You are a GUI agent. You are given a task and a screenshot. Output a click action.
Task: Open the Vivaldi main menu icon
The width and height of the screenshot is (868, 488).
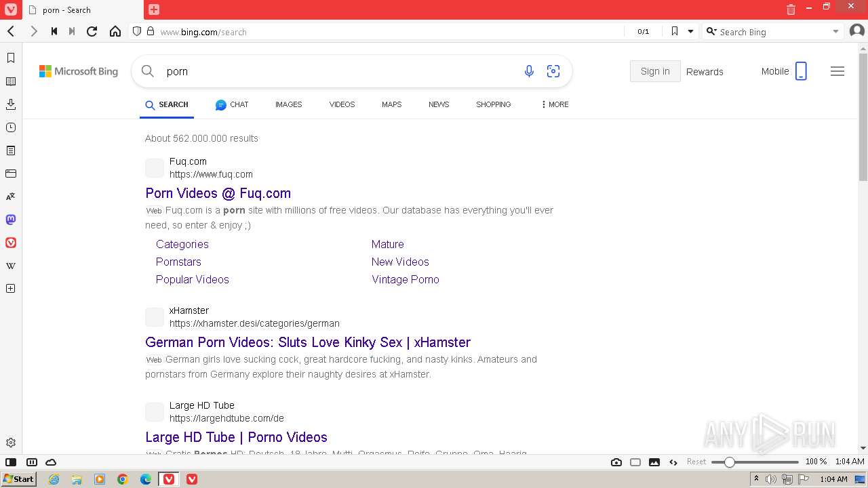tap(10, 9)
